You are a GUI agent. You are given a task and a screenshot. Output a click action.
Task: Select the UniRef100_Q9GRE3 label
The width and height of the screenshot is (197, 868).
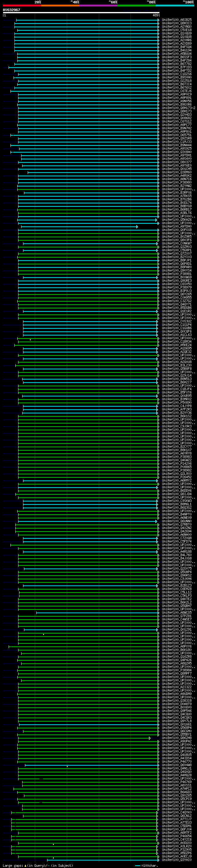click(176, 280)
